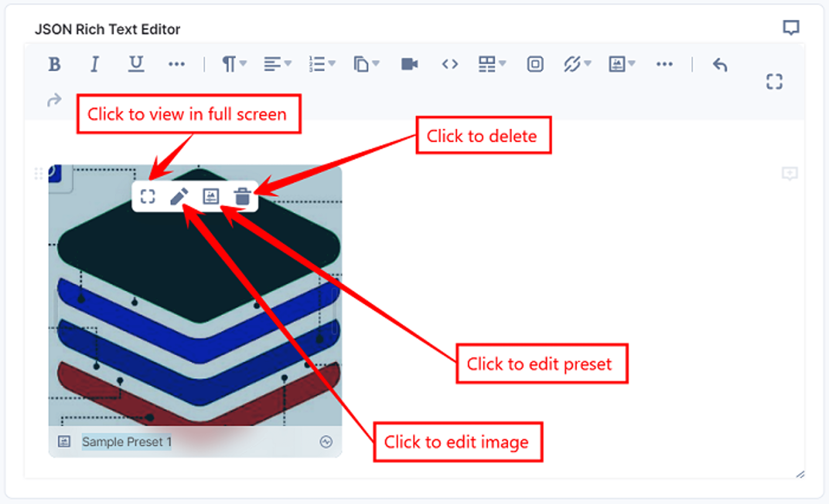This screenshot has height=504, width=829.
Task: Open the link options dropdown
Action: pos(578,64)
